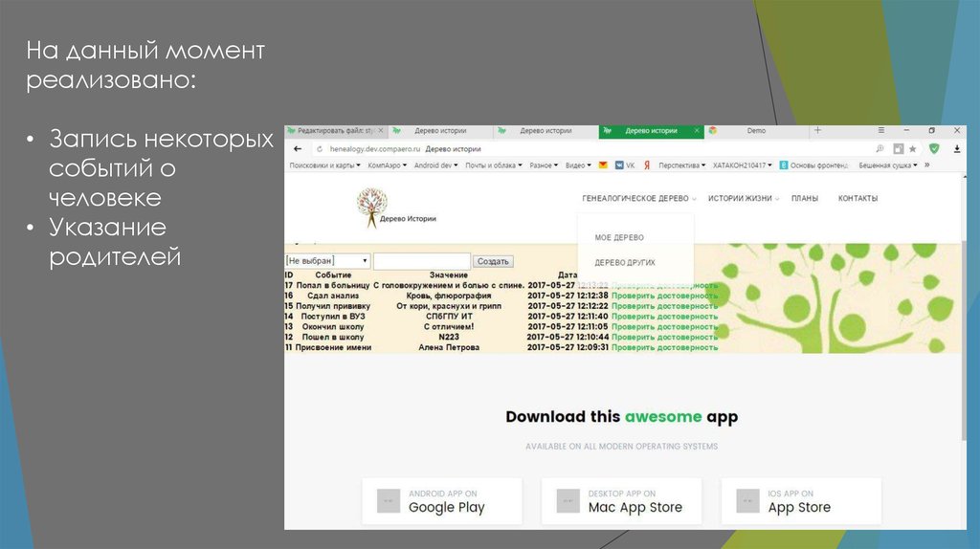
Task: Click the Кровь, флюрография value cell
Action: pyautogui.click(x=449, y=296)
